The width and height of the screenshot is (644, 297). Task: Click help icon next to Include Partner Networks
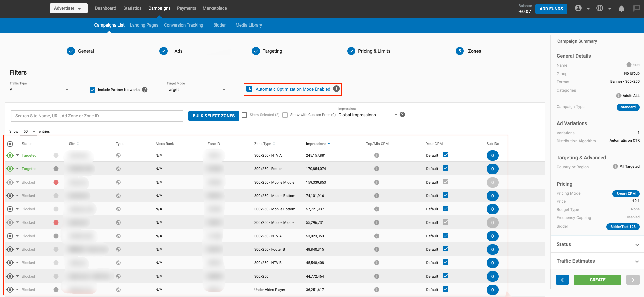(x=145, y=90)
